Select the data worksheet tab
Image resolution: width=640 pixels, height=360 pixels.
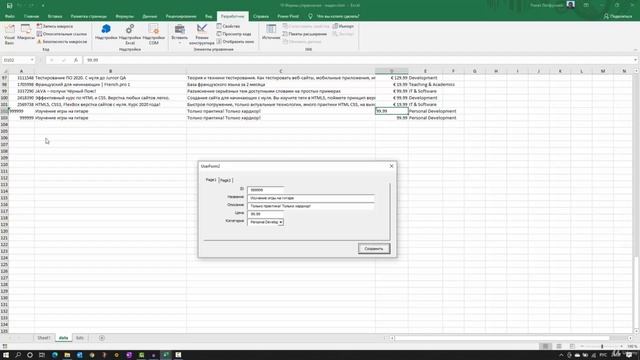tap(63, 338)
